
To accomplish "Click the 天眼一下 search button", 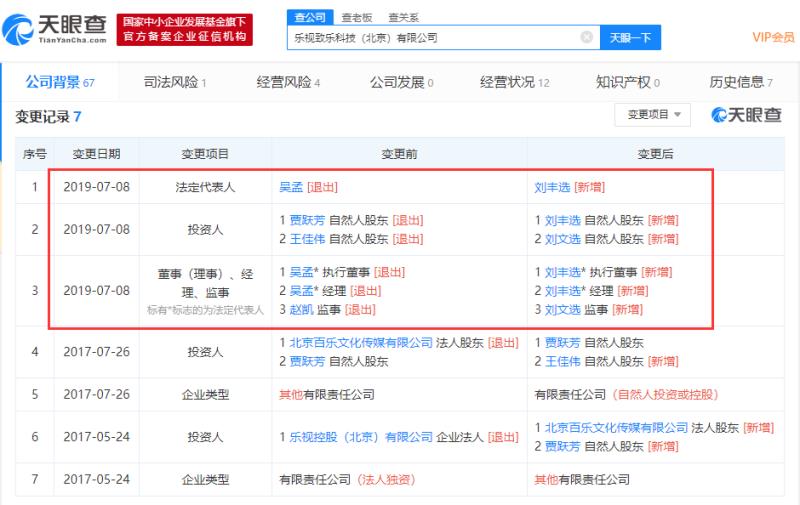I will click(631, 38).
